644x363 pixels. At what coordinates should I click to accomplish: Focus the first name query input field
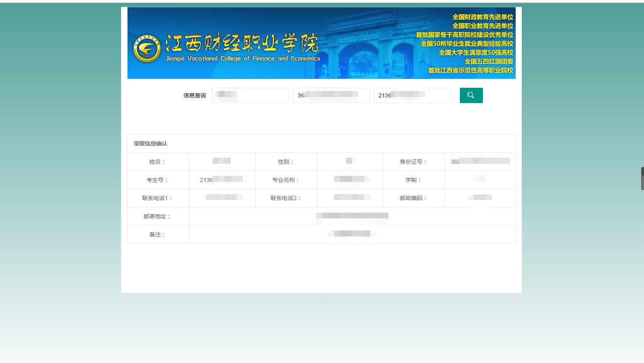coord(250,95)
